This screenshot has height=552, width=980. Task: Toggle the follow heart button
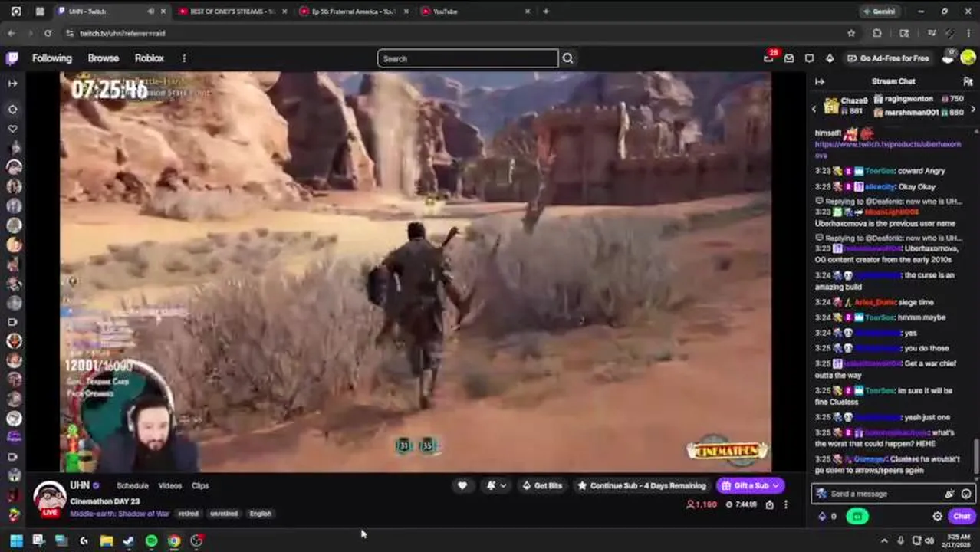[462, 485]
